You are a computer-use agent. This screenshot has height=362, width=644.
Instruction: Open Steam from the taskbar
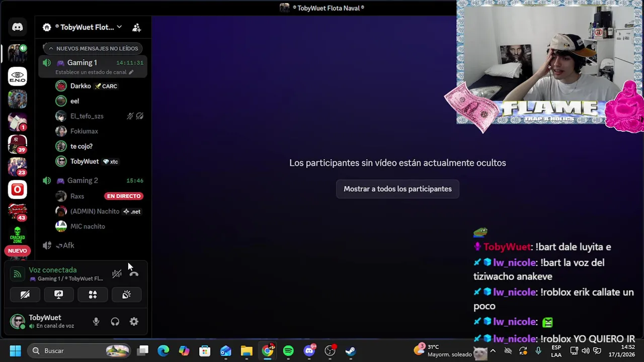[351, 351]
